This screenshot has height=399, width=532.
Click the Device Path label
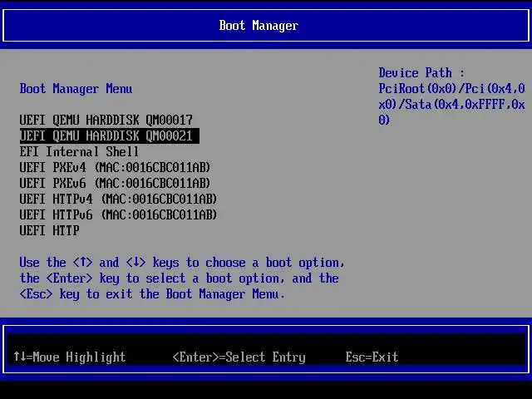[421, 73]
